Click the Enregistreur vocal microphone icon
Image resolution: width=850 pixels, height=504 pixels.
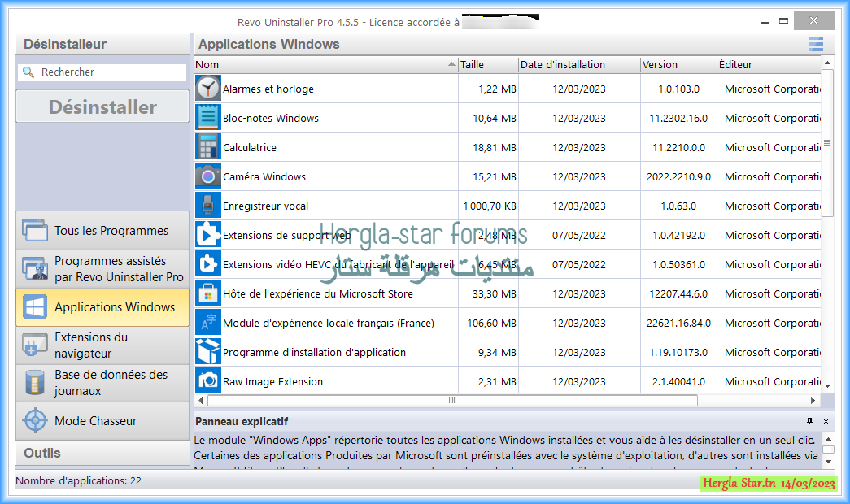point(208,206)
